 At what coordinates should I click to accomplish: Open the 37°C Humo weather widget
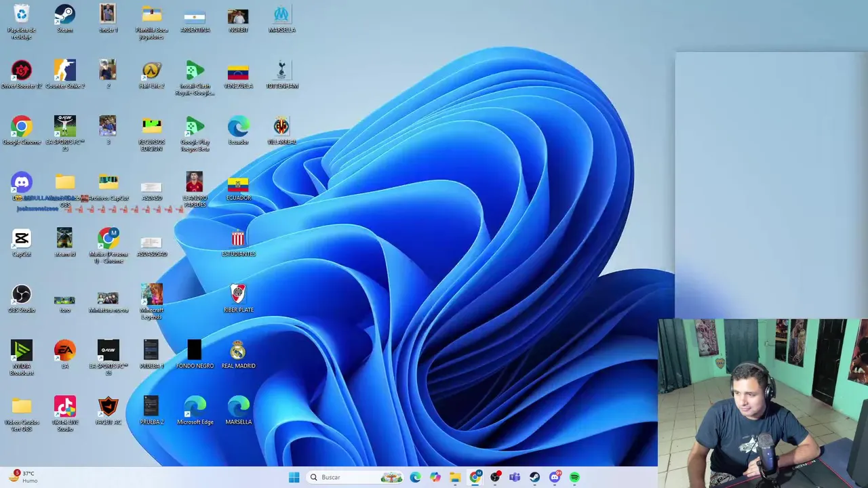[24, 477]
